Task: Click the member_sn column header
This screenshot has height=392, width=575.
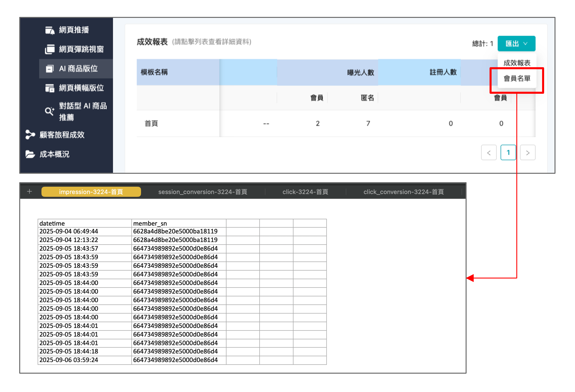Action: [150, 223]
